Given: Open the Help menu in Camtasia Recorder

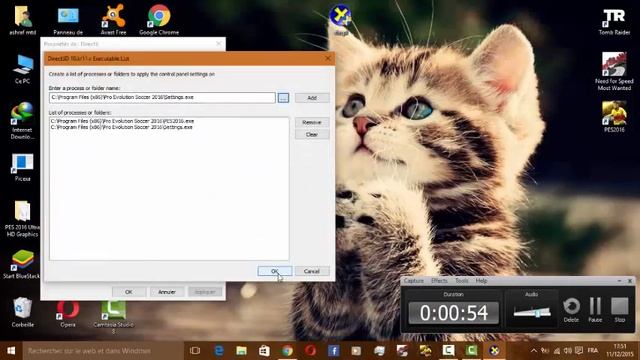Looking at the screenshot, I should pyautogui.click(x=481, y=281).
